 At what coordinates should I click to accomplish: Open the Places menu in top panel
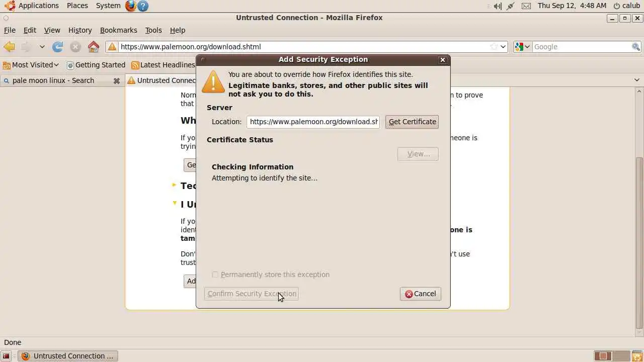[x=77, y=6]
